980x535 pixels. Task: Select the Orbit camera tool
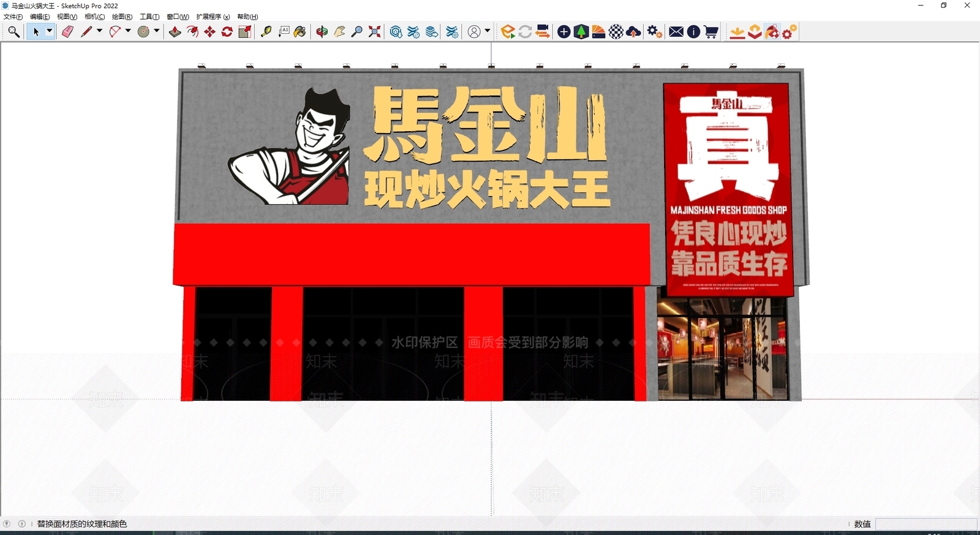tap(322, 32)
